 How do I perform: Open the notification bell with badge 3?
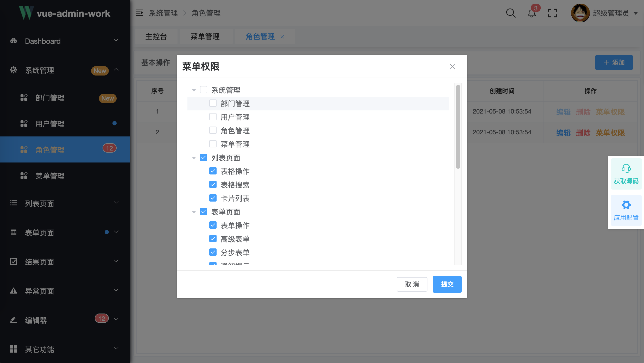click(532, 13)
